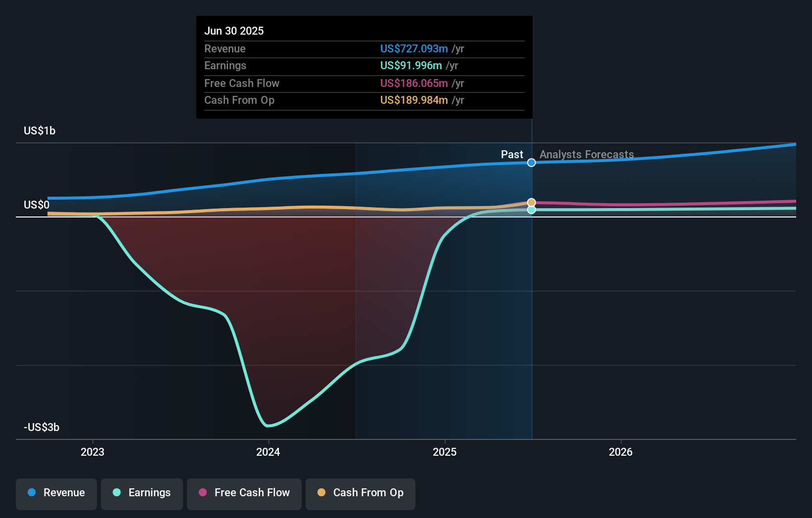Click the US$91.996m earnings value

coord(411,65)
